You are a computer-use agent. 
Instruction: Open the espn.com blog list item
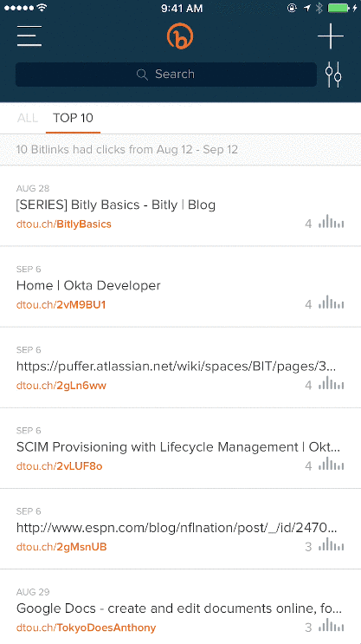tap(180, 529)
